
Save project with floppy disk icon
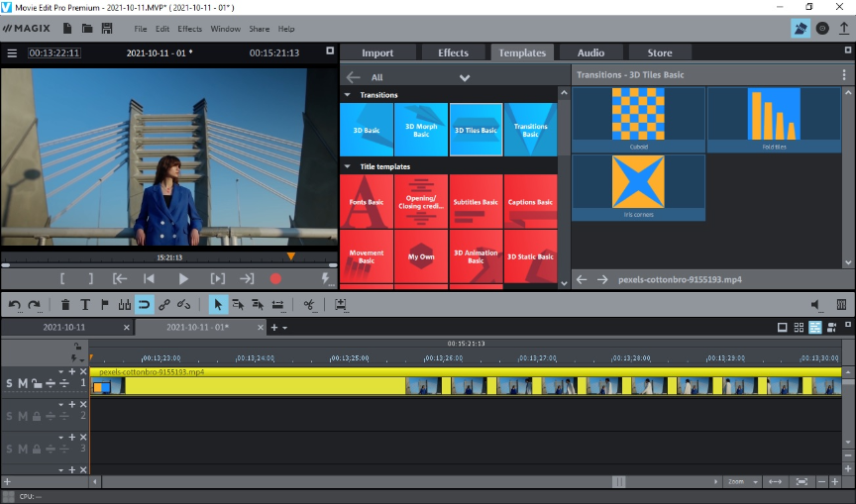pos(107,29)
